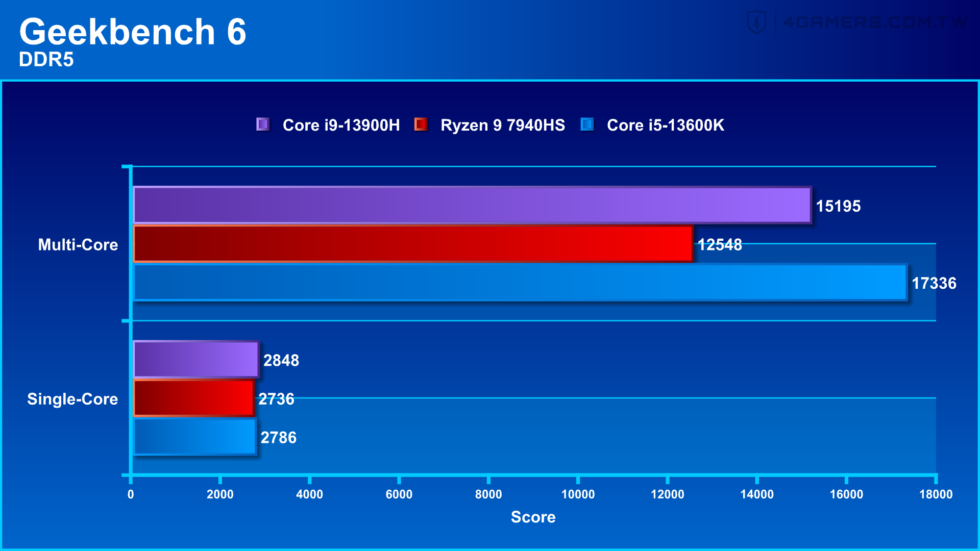980x551 pixels.
Task: Click the Multi-Core red bar for Ryzen 9 7940HS
Action: pyautogui.click(x=413, y=244)
